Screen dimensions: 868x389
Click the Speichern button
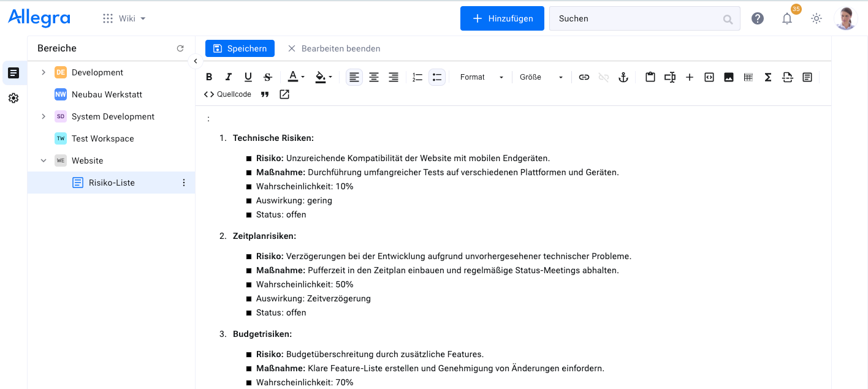pyautogui.click(x=240, y=48)
